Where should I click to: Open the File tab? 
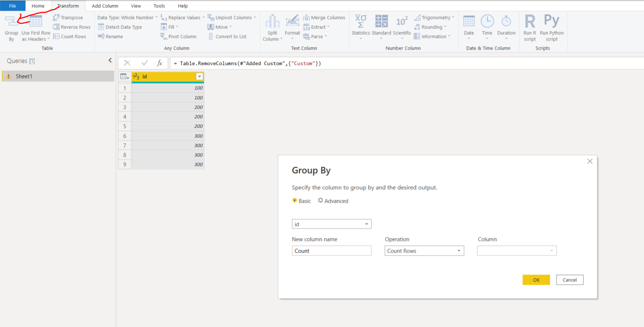pyautogui.click(x=13, y=6)
